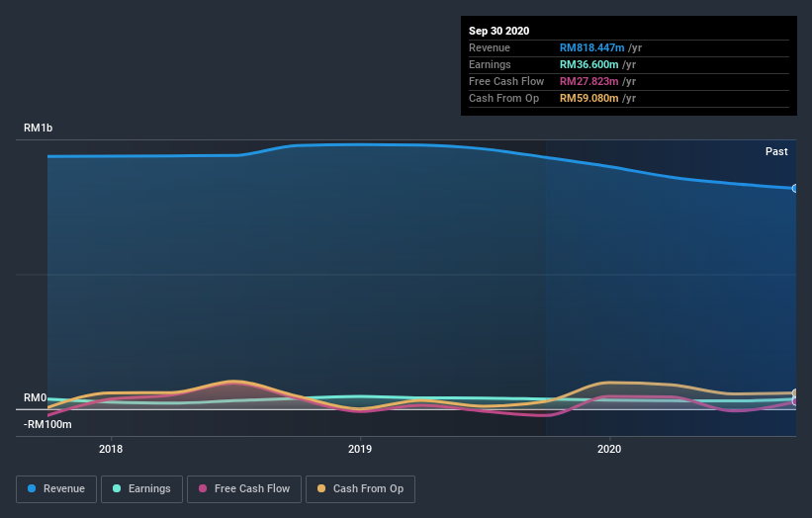Toggle the Earnings legend button
812x518 pixels.
[141, 489]
